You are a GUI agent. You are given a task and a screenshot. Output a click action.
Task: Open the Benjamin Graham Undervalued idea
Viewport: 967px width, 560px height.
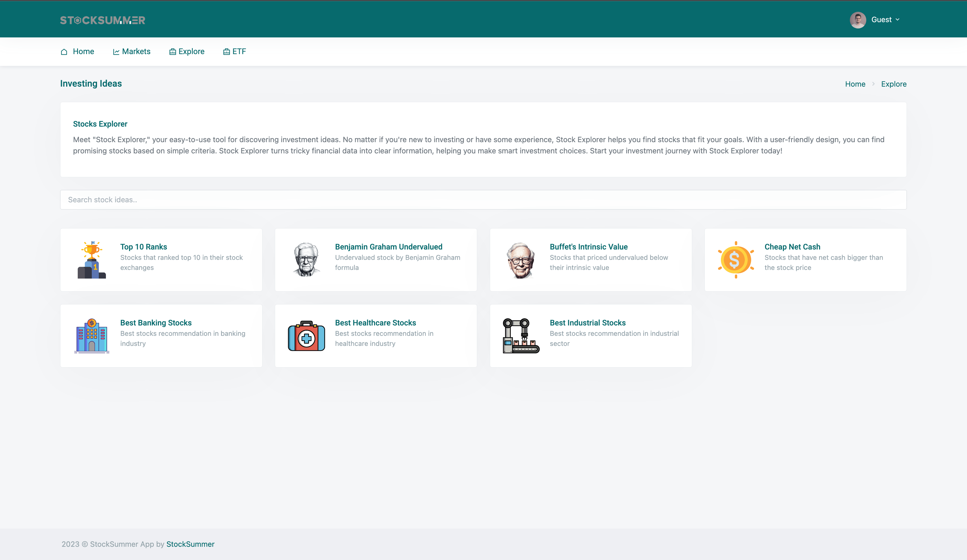tap(388, 247)
